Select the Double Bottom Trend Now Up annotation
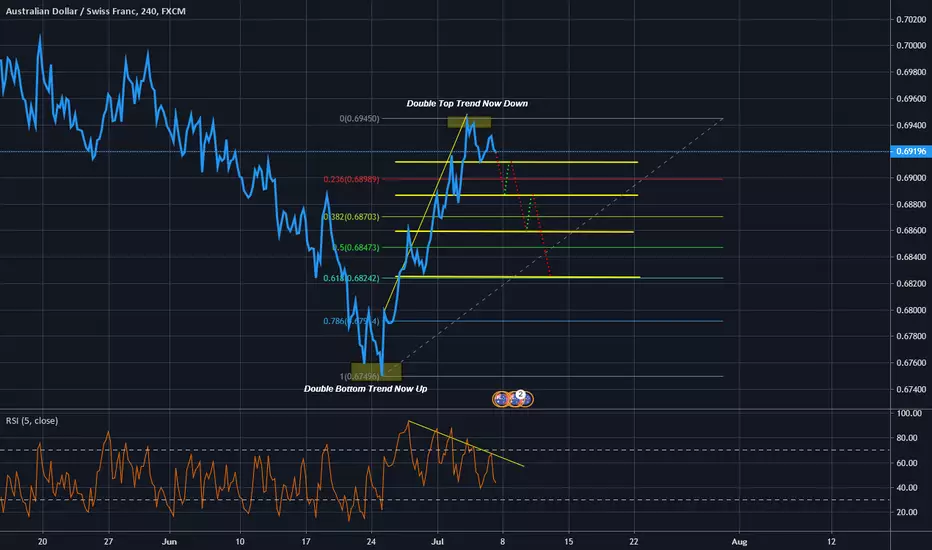This screenshot has height=550, width=932. pyautogui.click(x=366, y=389)
